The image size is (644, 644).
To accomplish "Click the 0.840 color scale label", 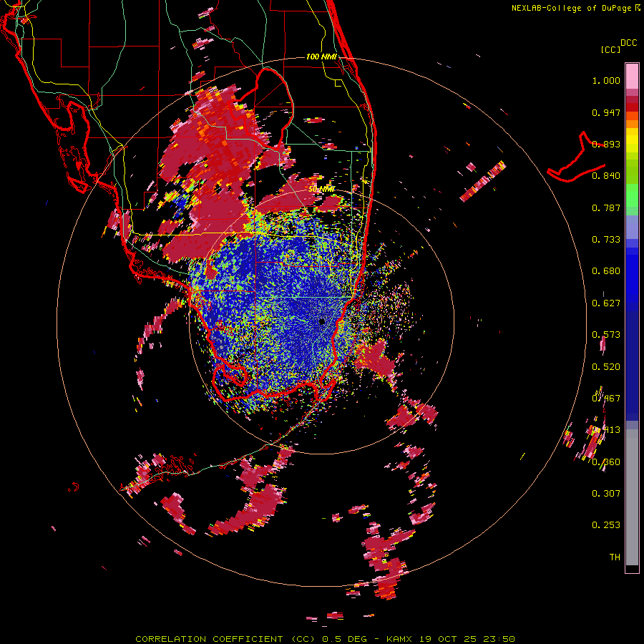I will tap(606, 176).
